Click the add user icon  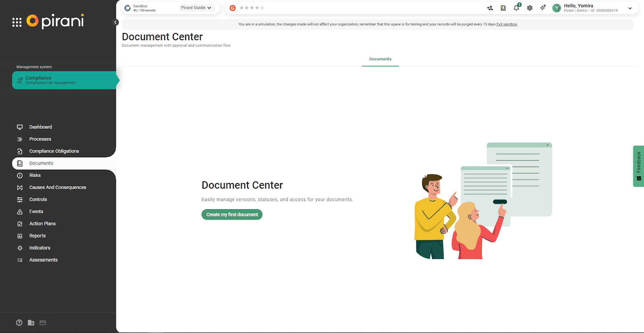[490, 8]
